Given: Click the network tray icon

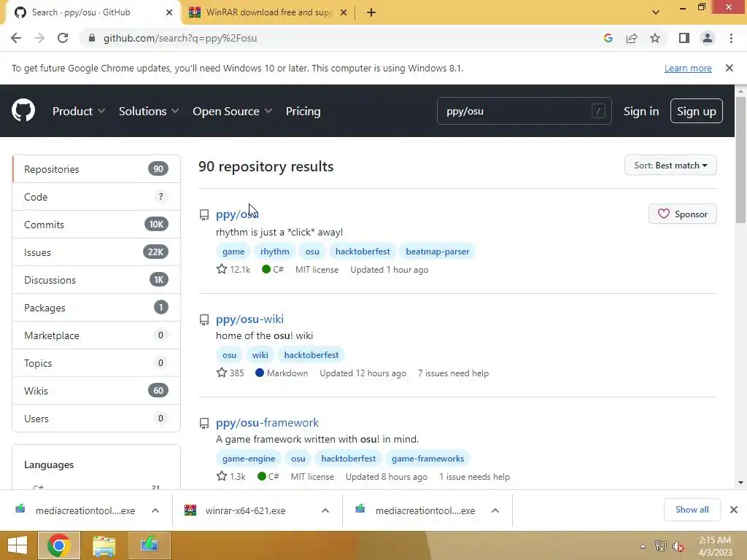Looking at the screenshot, I should (661, 545).
